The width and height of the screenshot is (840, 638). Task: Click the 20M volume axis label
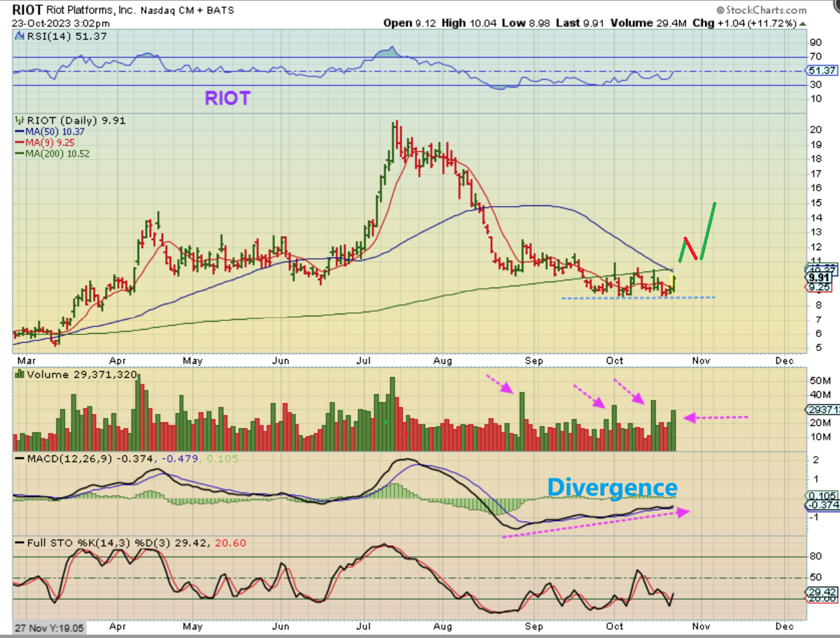tap(820, 423)
